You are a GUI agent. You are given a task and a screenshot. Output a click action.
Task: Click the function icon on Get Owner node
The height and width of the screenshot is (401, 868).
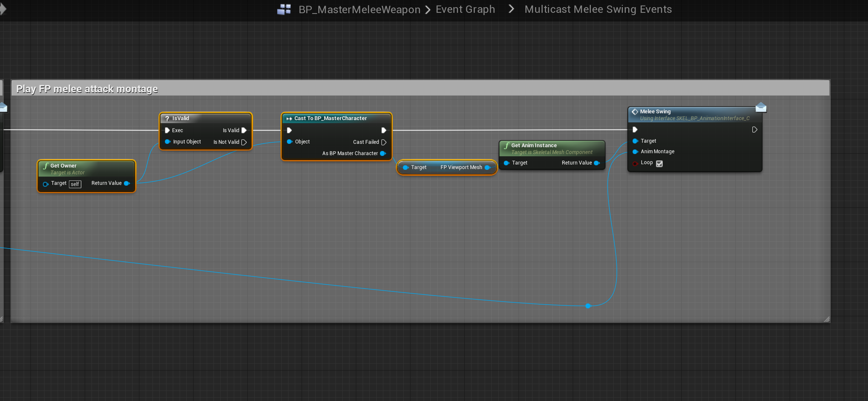pos(46,166)
